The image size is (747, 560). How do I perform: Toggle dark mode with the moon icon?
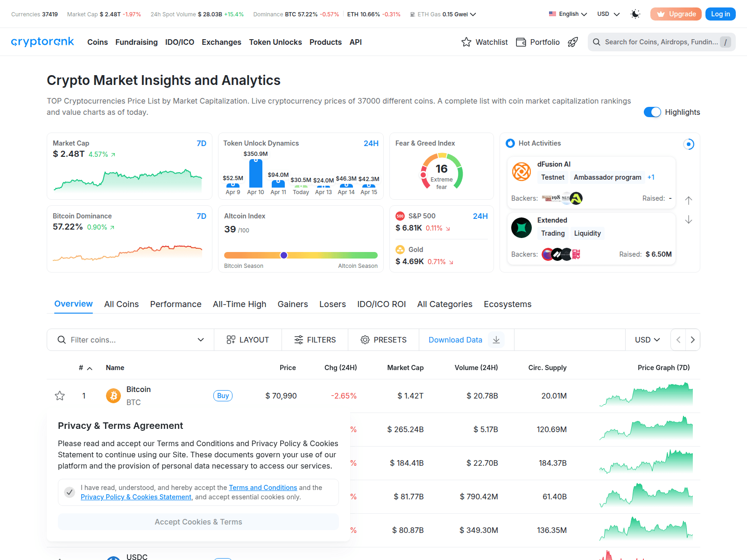(x=635, y=14)
